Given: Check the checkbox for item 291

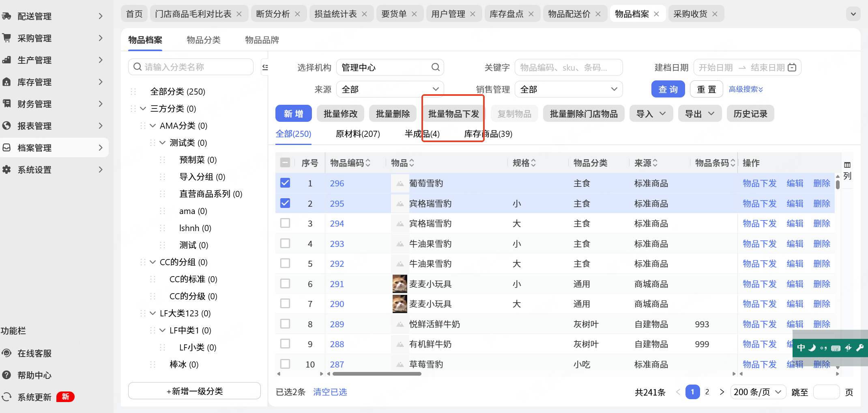Looking at the screenshot, I should 285,283.
